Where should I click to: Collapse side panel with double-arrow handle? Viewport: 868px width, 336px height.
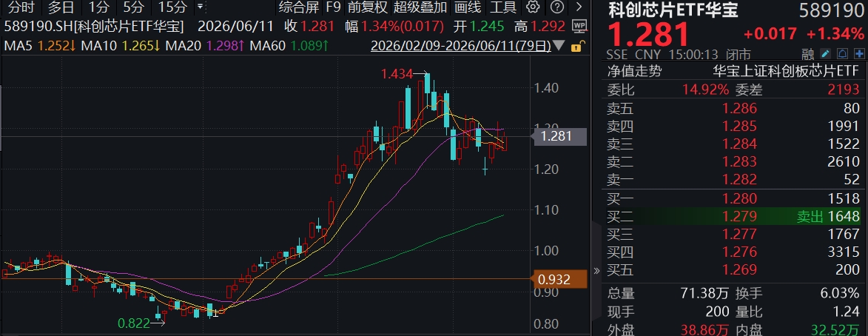[596, 271]
